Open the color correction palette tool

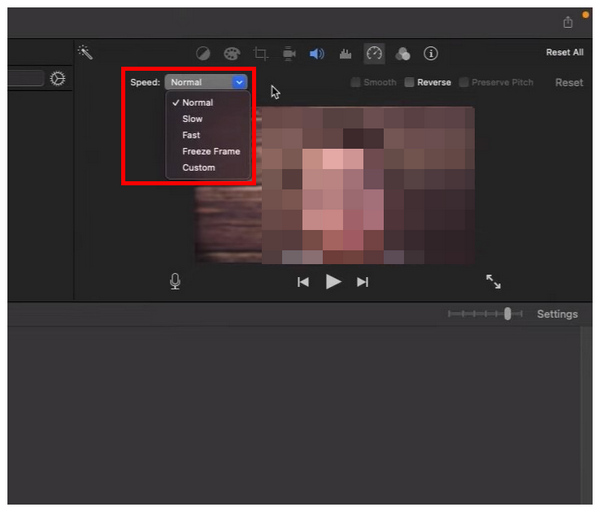tap(232, 54)
